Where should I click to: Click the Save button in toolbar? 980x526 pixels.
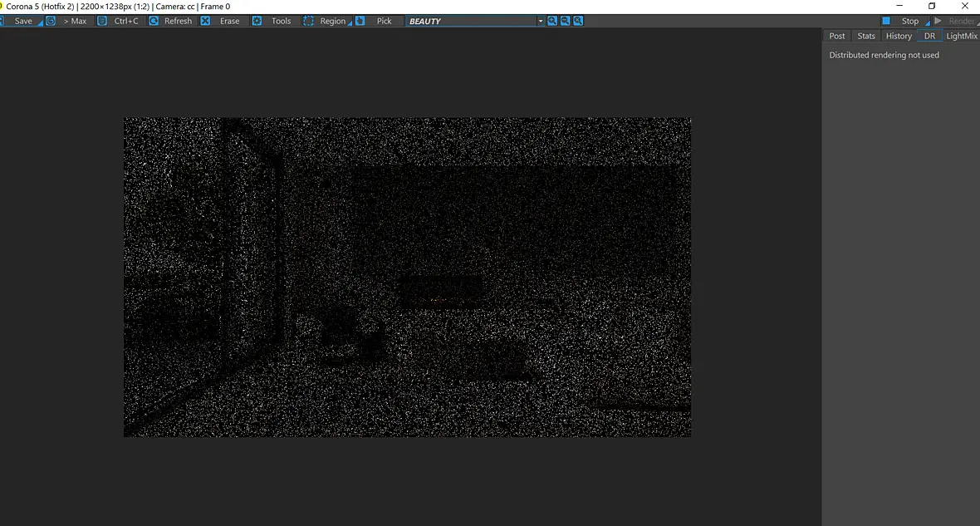23,22
